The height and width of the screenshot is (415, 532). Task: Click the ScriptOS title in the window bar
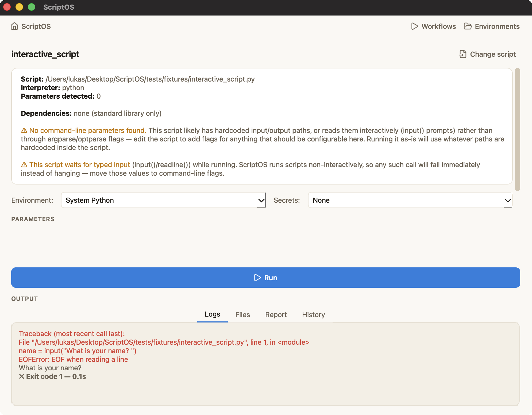(59, 7)
